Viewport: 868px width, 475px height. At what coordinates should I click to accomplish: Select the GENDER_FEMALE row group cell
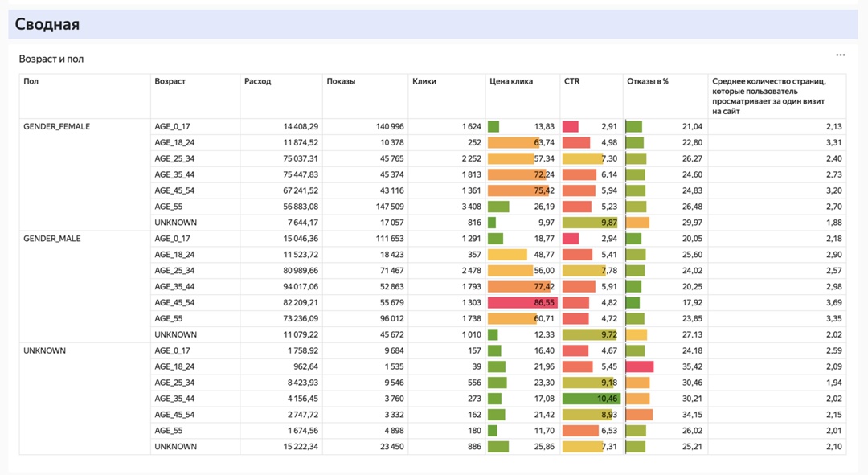point(57,127)
